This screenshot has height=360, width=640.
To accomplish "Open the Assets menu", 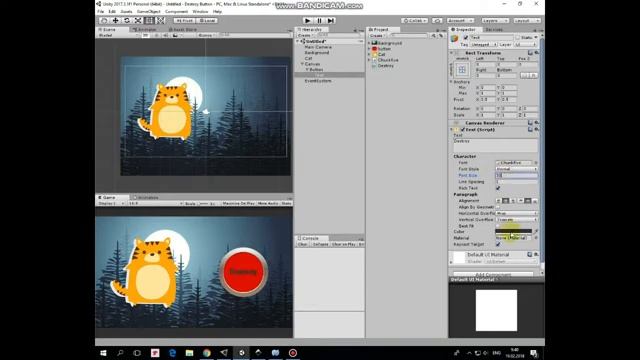I will click(x=127, y=12).
